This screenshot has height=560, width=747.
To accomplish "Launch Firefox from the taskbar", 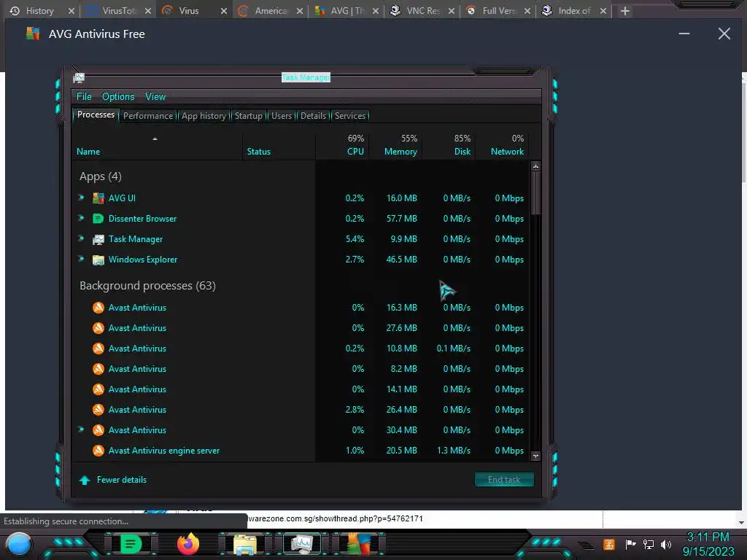I will 187,544.
